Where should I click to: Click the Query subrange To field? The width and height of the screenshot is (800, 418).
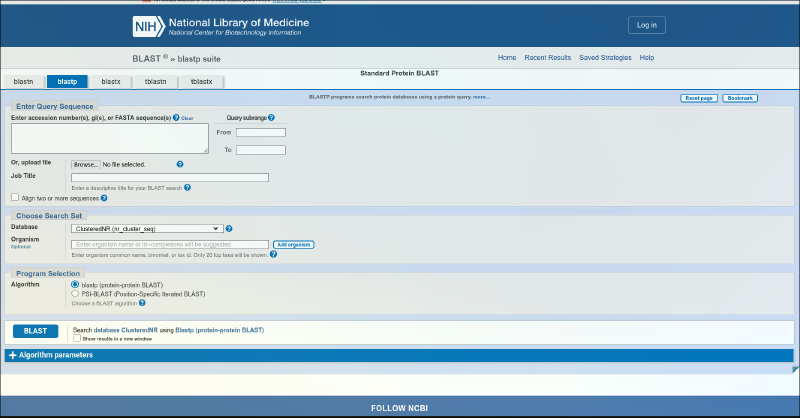(261, 150)
